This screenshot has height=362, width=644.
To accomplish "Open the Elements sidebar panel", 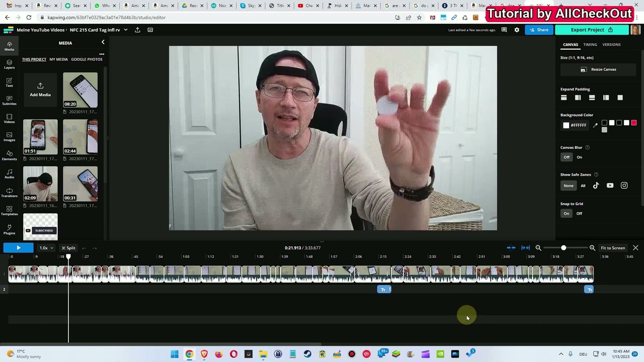I will (9, 155).
